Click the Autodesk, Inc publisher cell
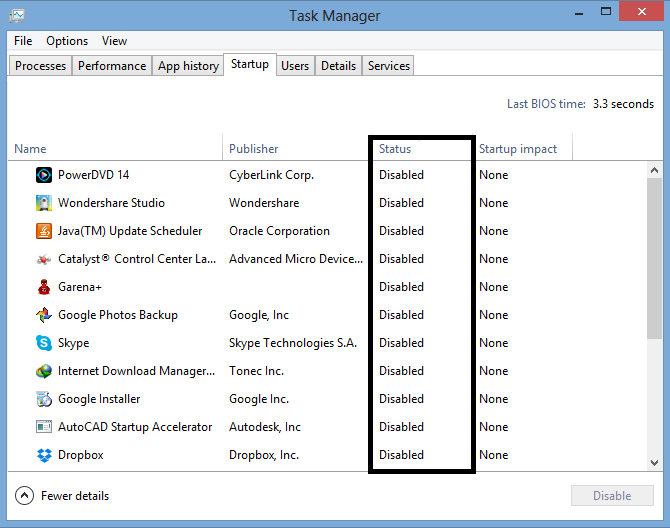670x528 pixels. point(265,427)
